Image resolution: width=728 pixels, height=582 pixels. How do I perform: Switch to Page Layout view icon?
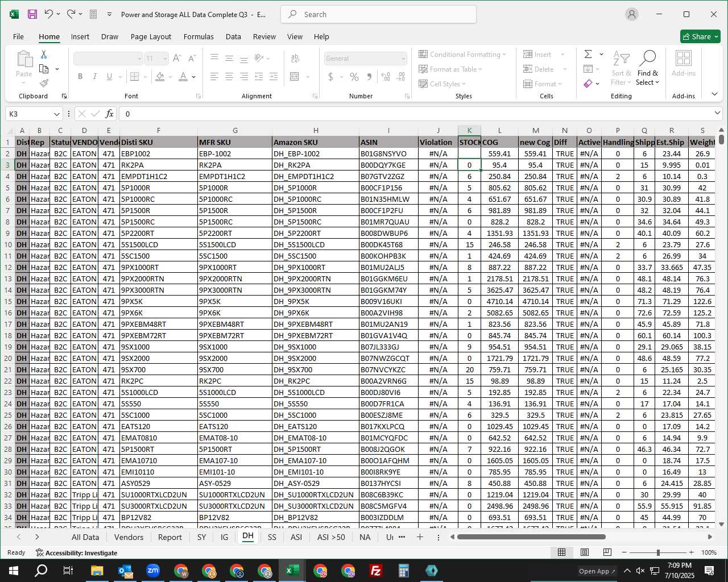click(x=584, y=552)
